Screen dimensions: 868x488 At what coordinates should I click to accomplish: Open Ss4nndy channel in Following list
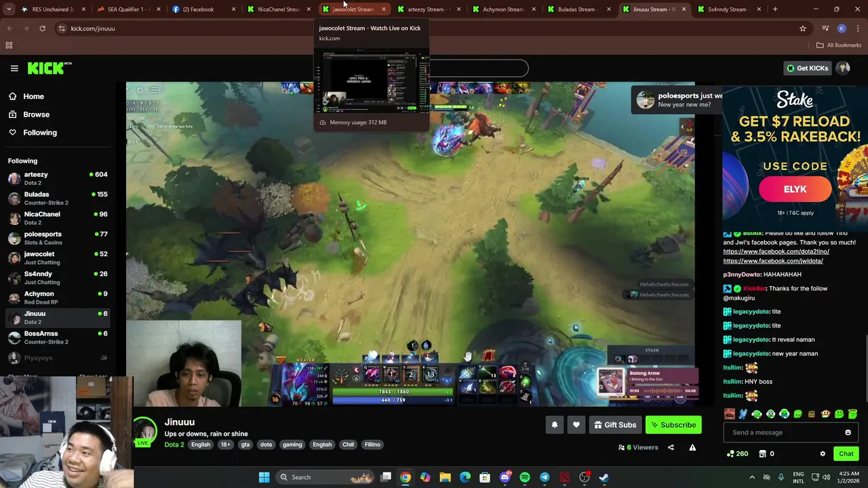tap(58, 277)
